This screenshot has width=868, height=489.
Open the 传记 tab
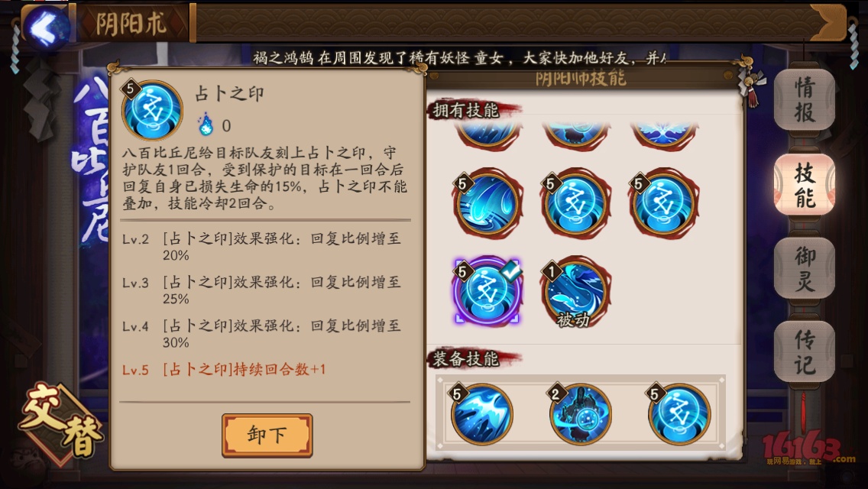(805, 351)
